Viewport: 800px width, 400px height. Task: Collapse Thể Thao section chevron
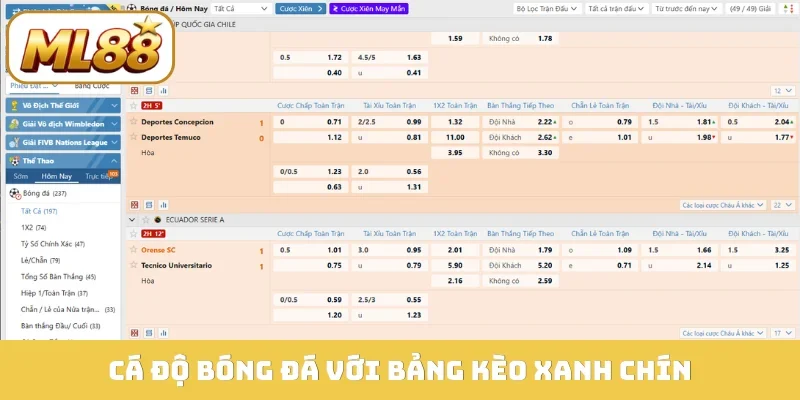click(x=114, y=161)
